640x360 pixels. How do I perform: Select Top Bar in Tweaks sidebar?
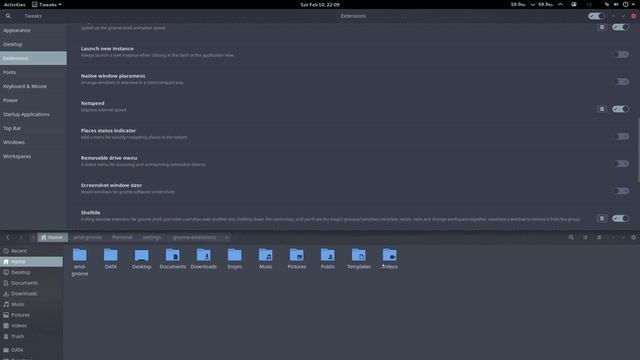33,128
